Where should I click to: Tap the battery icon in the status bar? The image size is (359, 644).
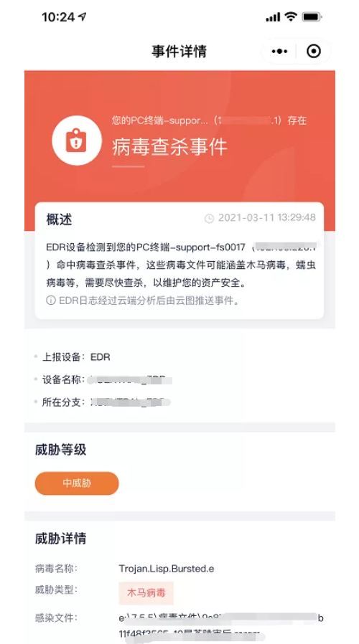[312, 16]
